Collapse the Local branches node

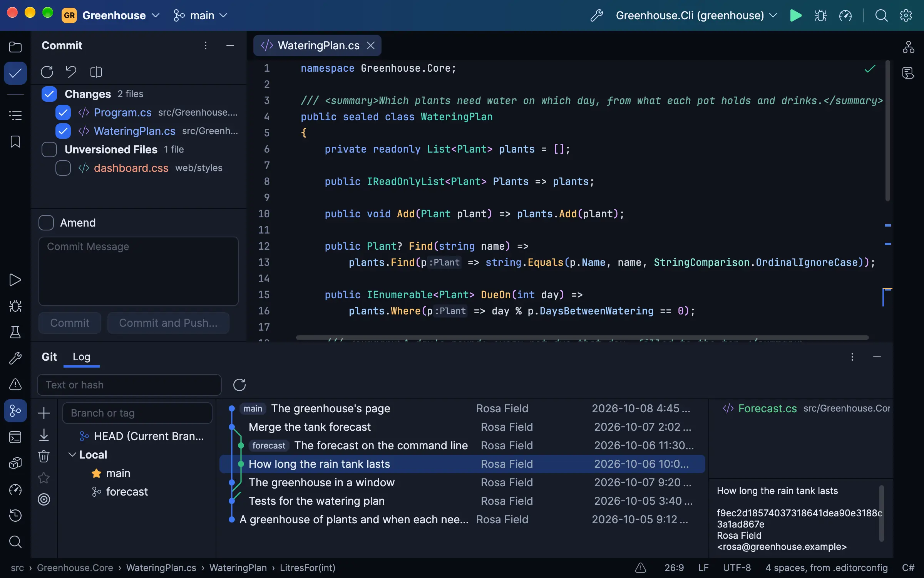coord(72,455)
